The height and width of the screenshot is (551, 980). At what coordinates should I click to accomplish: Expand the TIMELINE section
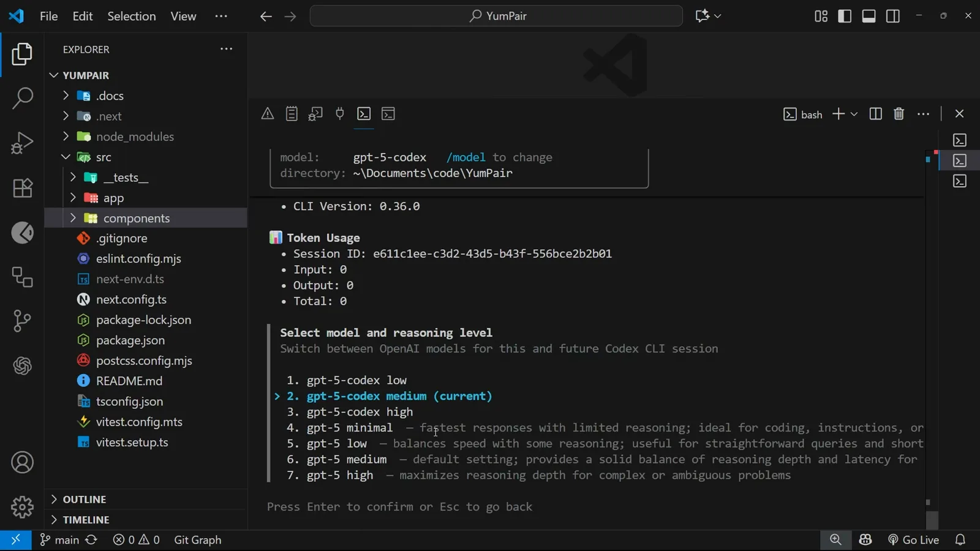[146, 520]
